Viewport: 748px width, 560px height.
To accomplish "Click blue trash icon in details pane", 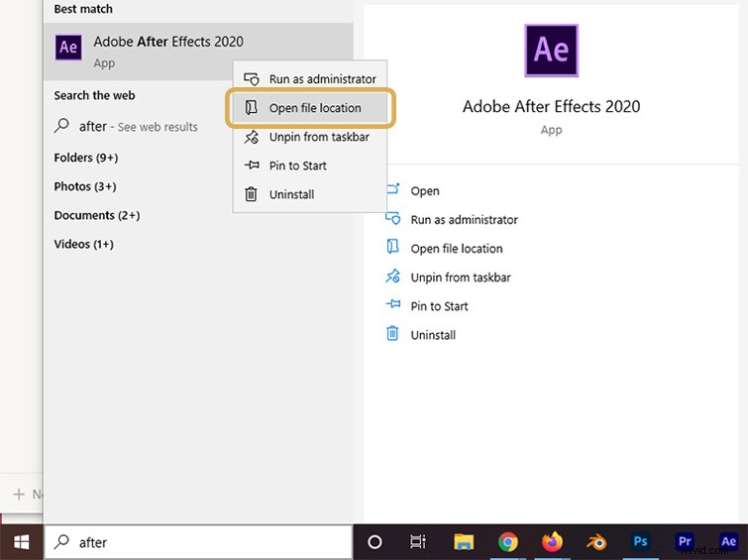I will click(x=392, y=333).
